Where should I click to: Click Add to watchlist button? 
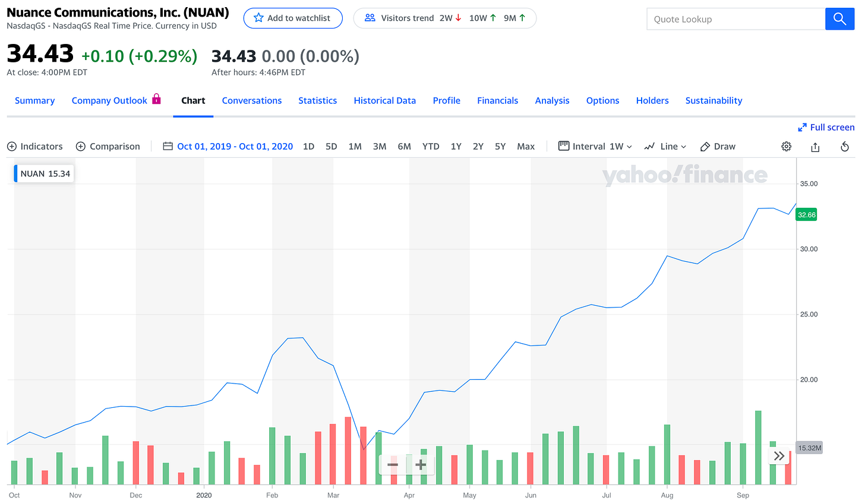[293, 18]
